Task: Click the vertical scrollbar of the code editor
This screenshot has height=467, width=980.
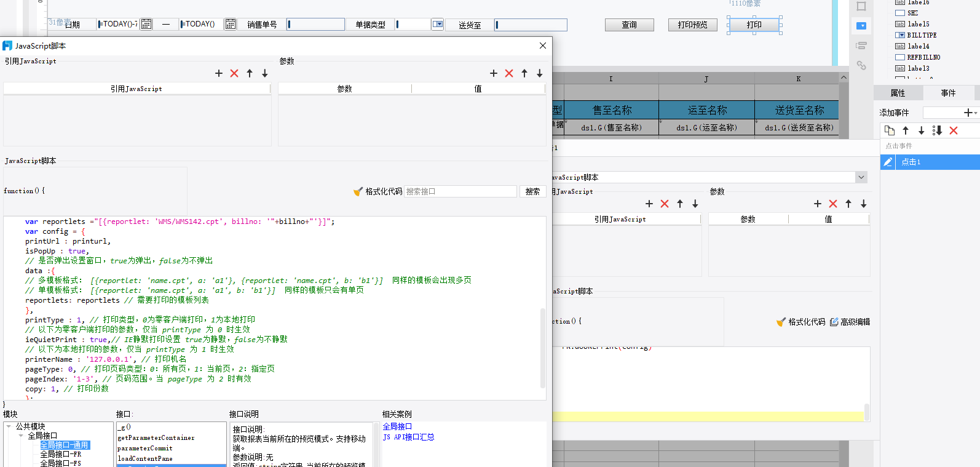Action: [x=543, y=348]
